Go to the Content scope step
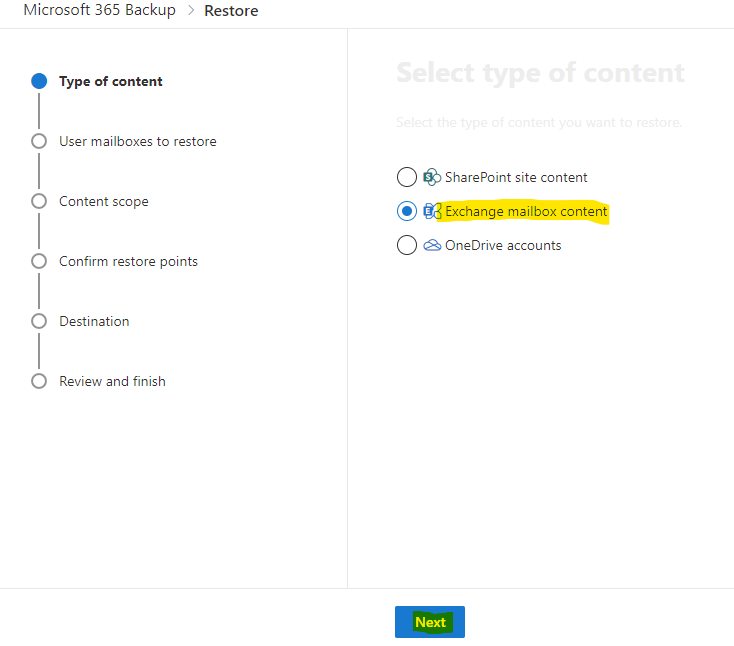734x646 pixels. 103,201
